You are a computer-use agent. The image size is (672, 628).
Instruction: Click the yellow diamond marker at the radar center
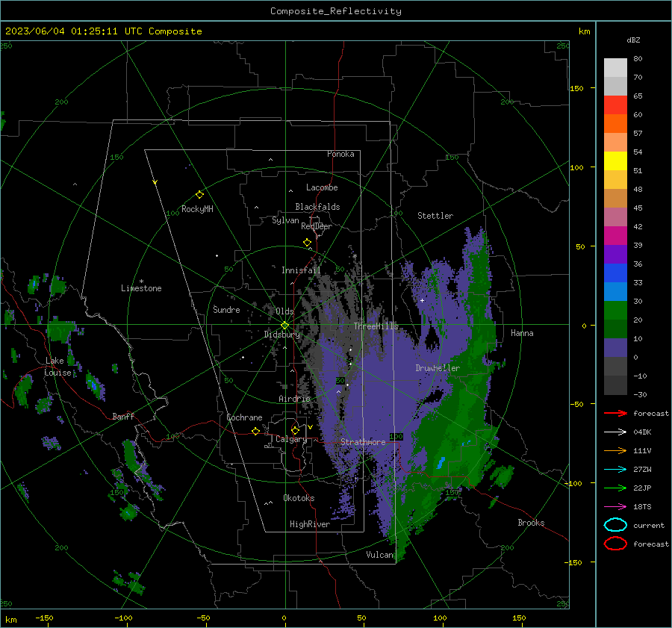pyautogui.click(x=285, y=326)
